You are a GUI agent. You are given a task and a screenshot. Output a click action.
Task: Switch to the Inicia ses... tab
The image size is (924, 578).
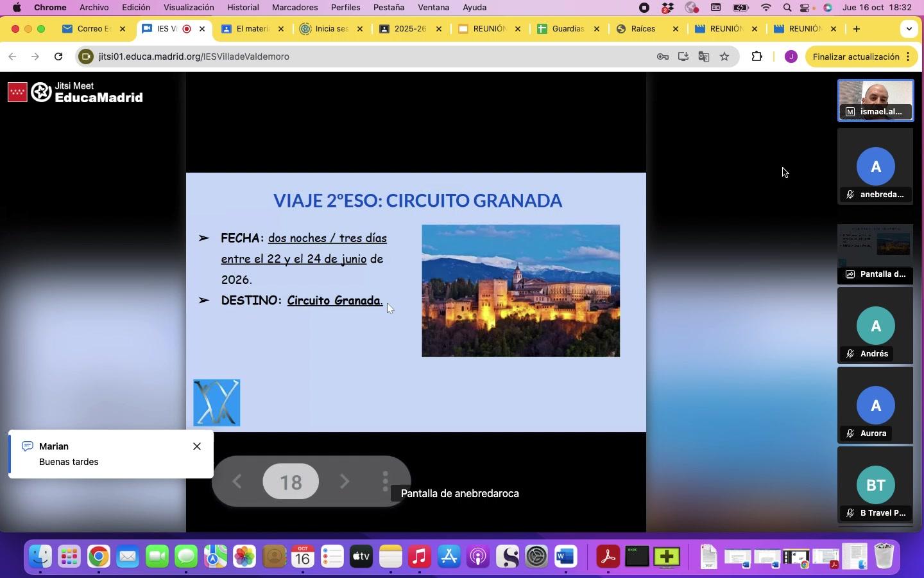(332, 29)
